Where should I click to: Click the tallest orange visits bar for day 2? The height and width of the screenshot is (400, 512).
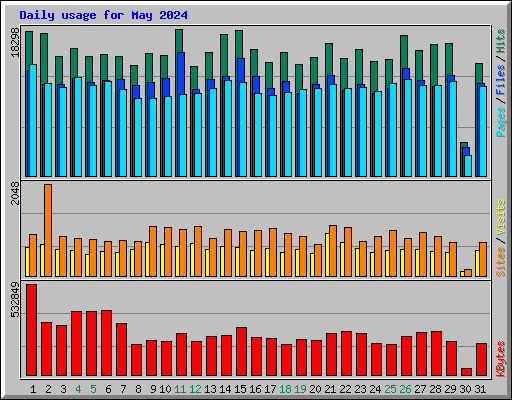[48, 230]
